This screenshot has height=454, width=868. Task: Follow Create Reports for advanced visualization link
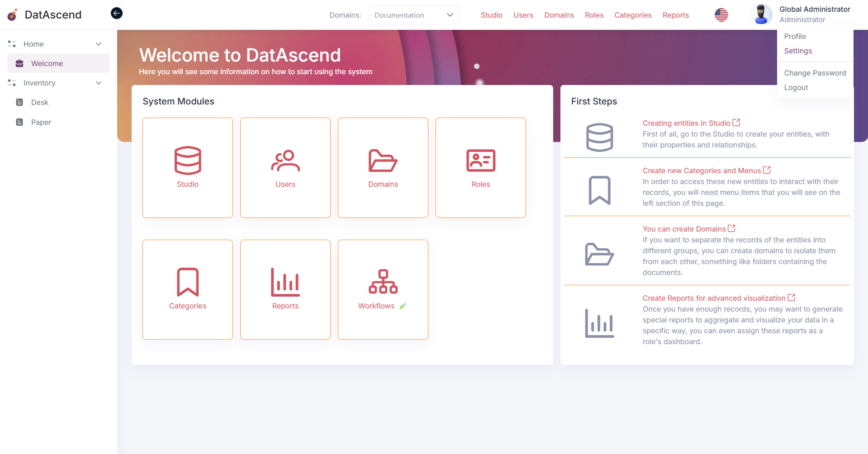714,298
